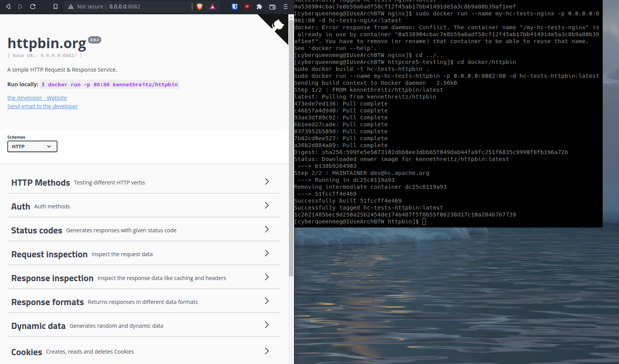The width and height of the screenshot is (619, 364).
Task: Expand the Dynamic data section
Action: coord(144,325)
